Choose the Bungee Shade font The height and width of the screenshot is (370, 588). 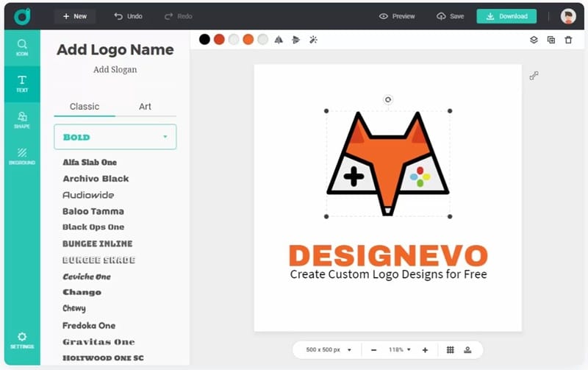click(x=98, y=260)
